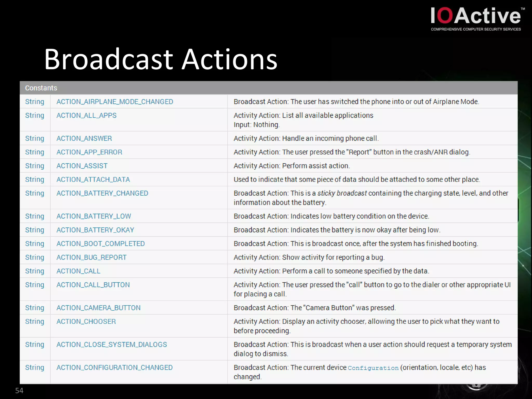Click the slide number 54

click(x=19, y=390)
